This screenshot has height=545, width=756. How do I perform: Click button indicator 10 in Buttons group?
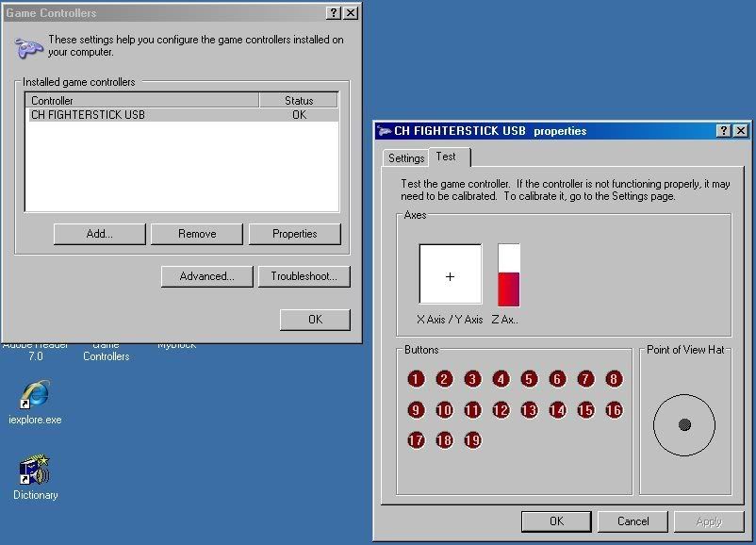(445, 410)
